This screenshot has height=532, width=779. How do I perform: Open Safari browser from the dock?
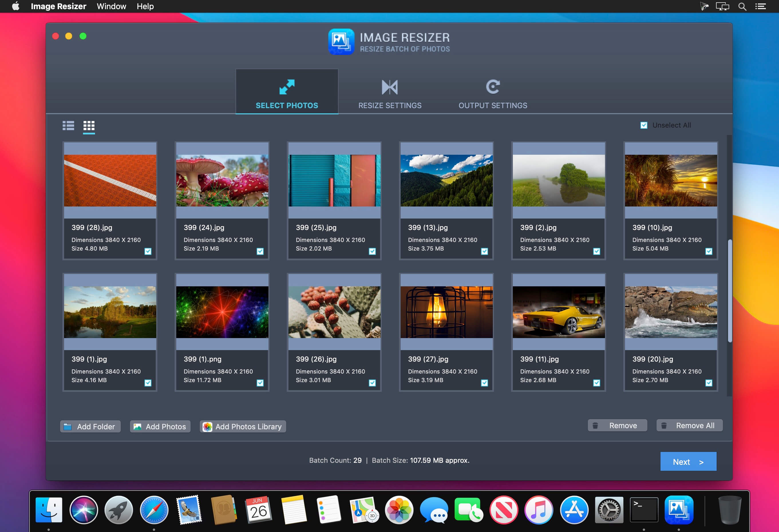click(x=154, y=510)
